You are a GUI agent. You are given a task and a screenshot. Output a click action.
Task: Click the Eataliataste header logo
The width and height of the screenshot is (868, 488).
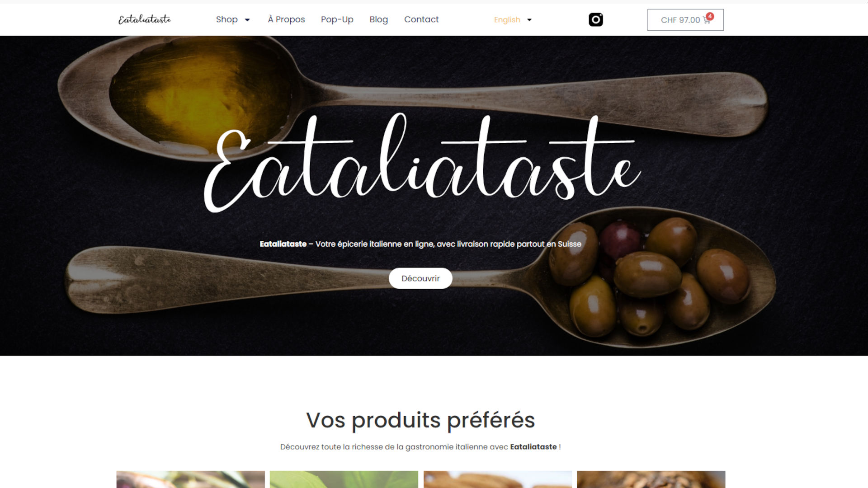(x=145, y=19)
